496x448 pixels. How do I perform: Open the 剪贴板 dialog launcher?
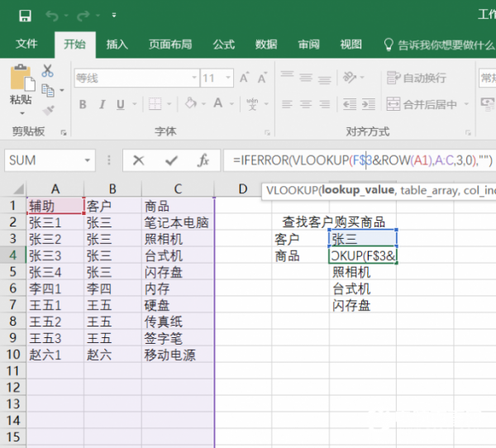[x=64, y=133]
